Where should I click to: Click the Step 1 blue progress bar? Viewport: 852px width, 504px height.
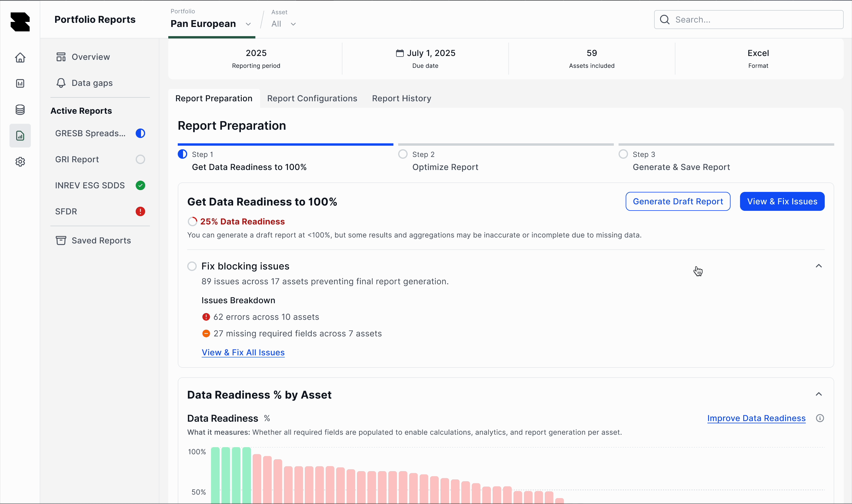pyautogui.click(x=285, y=144)
